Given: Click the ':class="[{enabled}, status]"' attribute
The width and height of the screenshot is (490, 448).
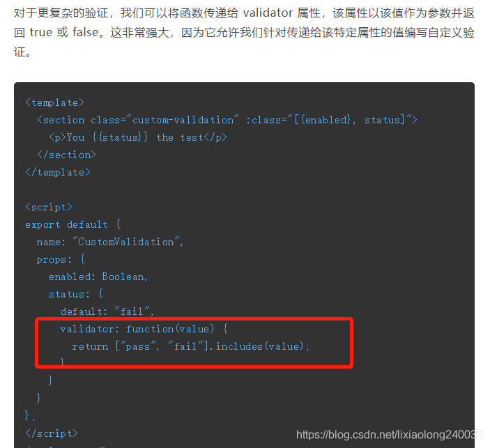Looking at the screenshot, I should click(332, 120).
